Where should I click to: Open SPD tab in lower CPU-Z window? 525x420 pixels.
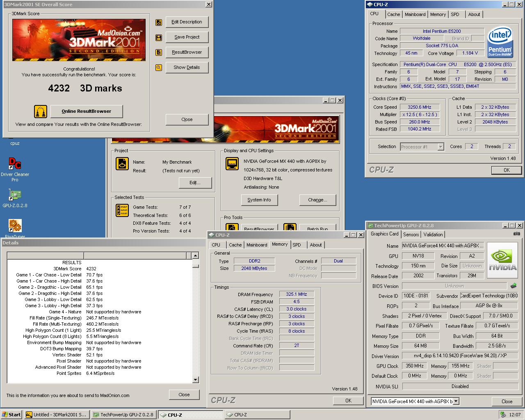[x=297, y=245]
